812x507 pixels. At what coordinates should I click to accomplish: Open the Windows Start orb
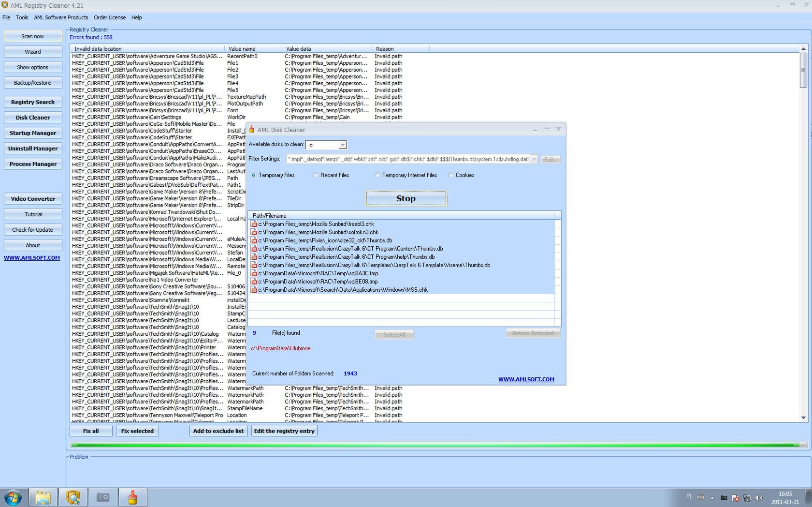coord(13,497)
